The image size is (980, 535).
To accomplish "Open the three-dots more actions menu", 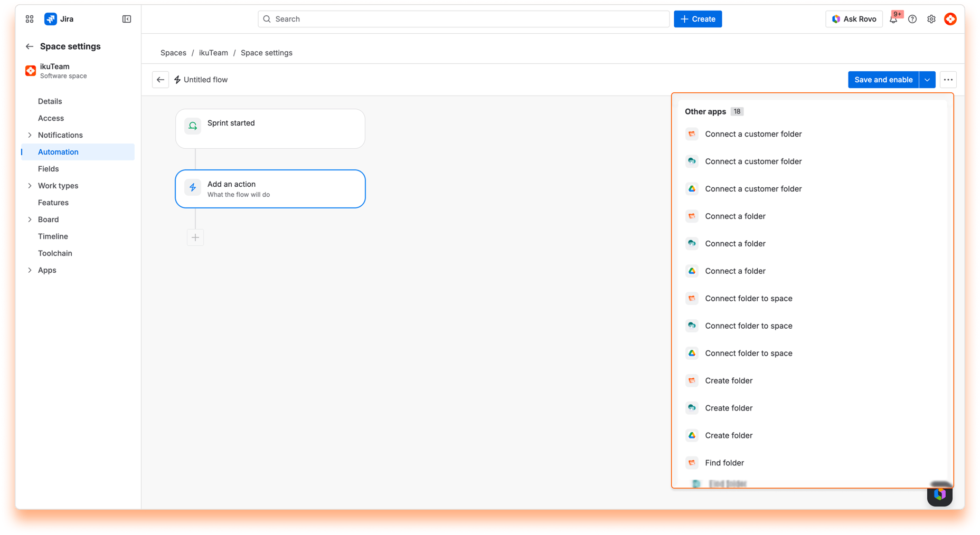I will point(948,80).
